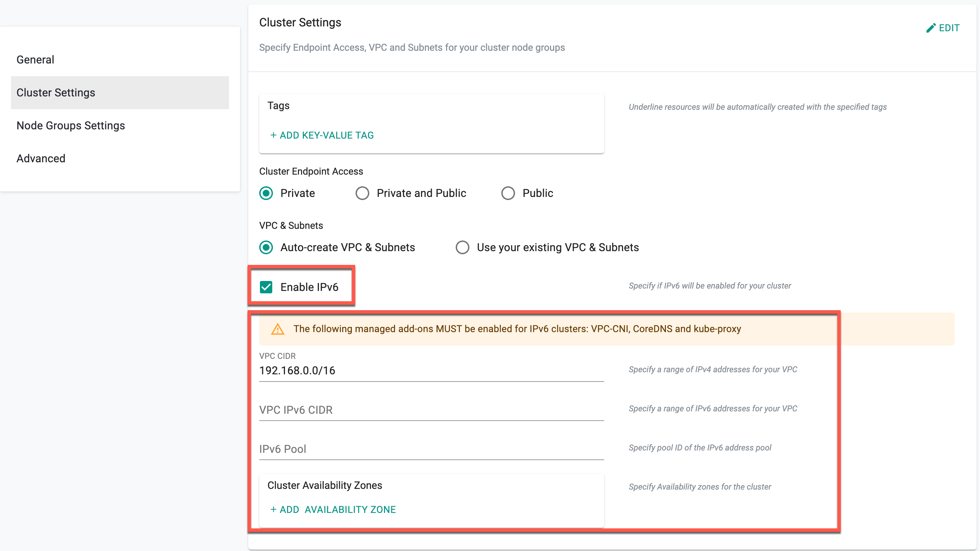This screenshot has height=551, width=980.
Task: Open the Advanced section
Action: pyautogui.click(x=120, y=158)
